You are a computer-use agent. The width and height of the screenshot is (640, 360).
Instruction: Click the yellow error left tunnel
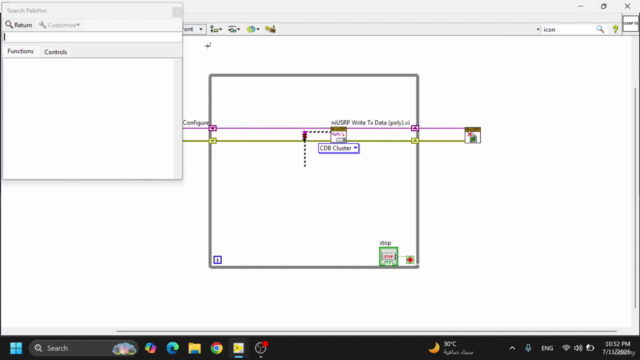point(213,141)
